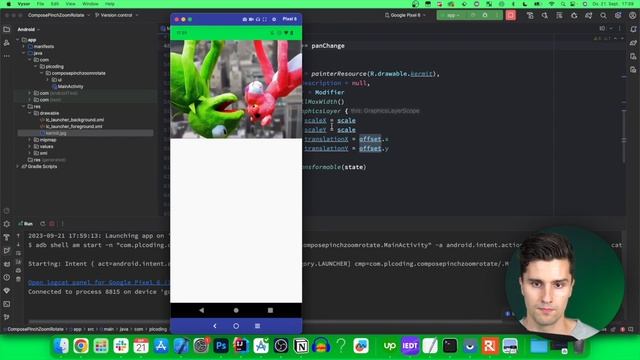Screen dimensions: 640x360
Task: Click the debug bug icon in run widget
Action: [485, 15]
